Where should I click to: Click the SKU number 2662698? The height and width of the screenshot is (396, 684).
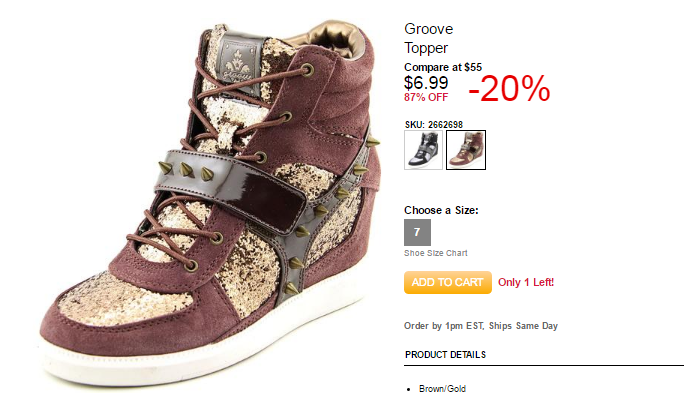445,125
